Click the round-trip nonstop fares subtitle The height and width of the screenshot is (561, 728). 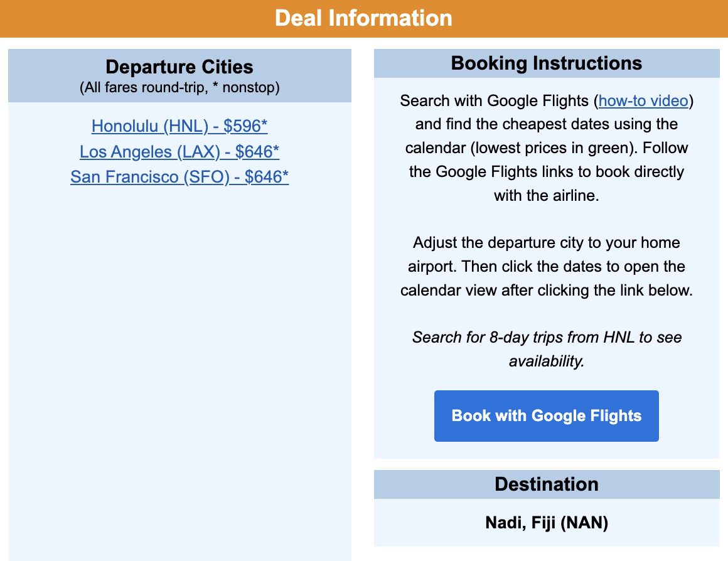pyautogui.click(x=179, y=87)
